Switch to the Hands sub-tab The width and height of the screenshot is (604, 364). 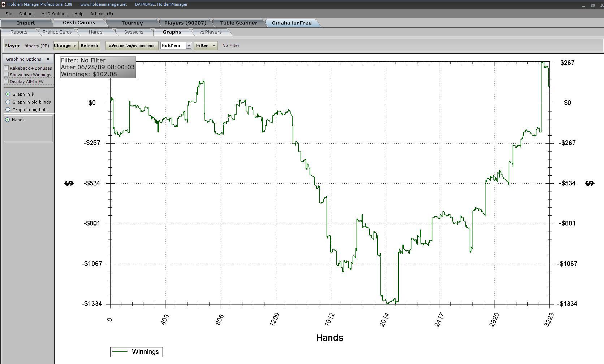[x=95, y=32]
